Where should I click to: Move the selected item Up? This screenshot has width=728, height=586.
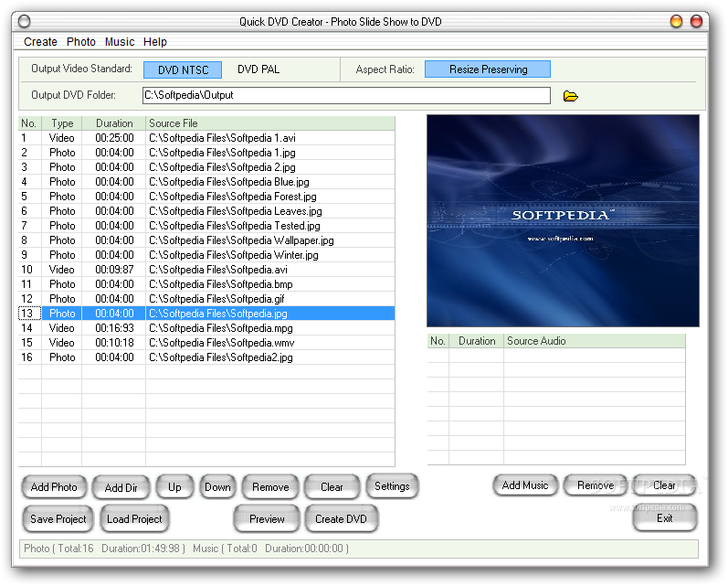174,486
